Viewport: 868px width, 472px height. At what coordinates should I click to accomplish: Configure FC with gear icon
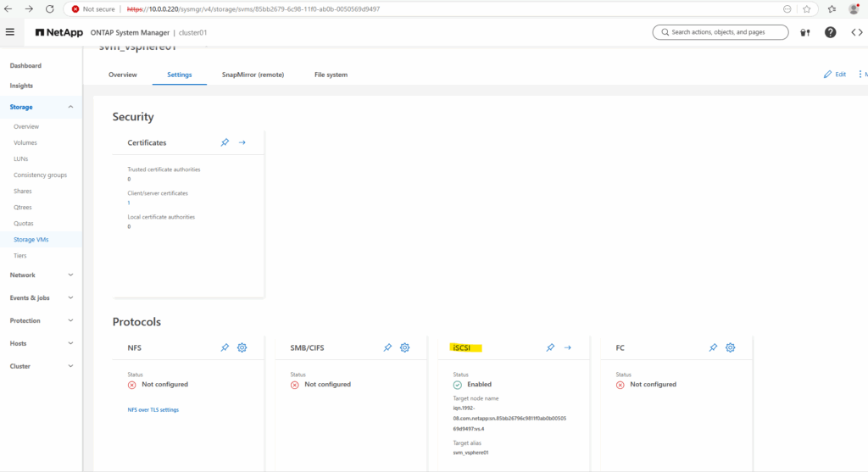tap(730, 347)
